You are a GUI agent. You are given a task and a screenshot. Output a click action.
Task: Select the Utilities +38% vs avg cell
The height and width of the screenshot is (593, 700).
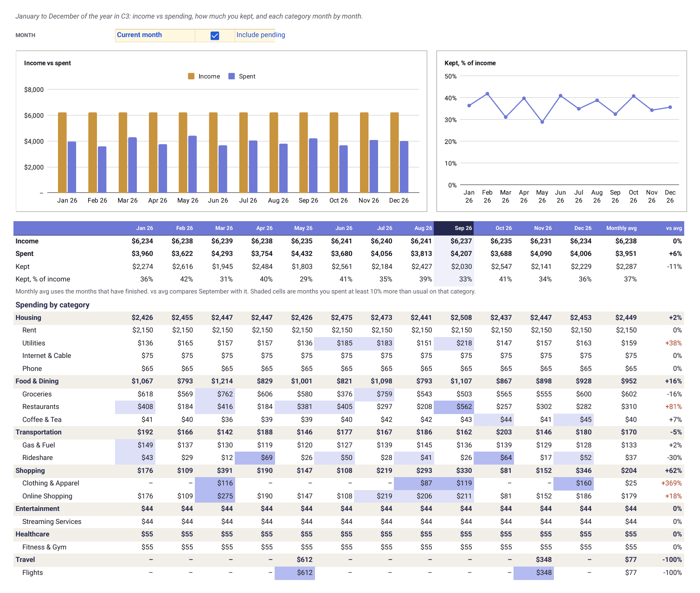pyautogui.click(x=662, y=343)
